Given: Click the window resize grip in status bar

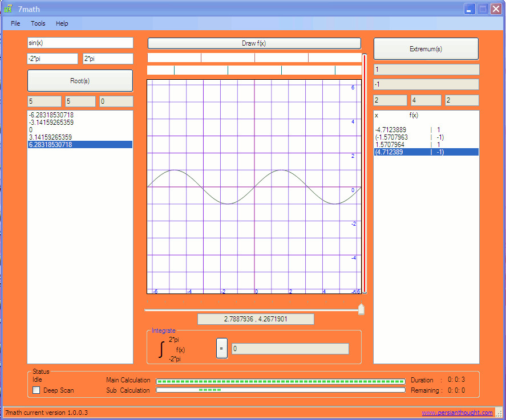Looking at the screenshot, I should (500, 414).
